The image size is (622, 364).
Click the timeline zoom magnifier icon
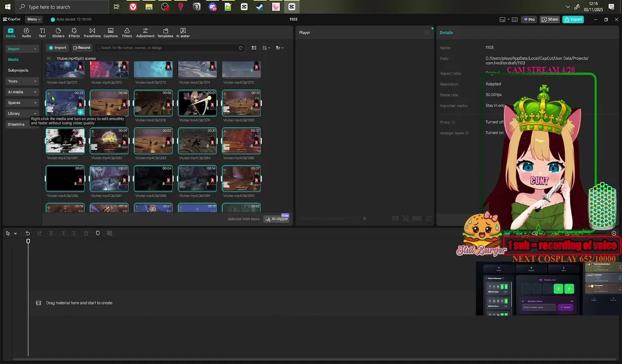(614, 233)
